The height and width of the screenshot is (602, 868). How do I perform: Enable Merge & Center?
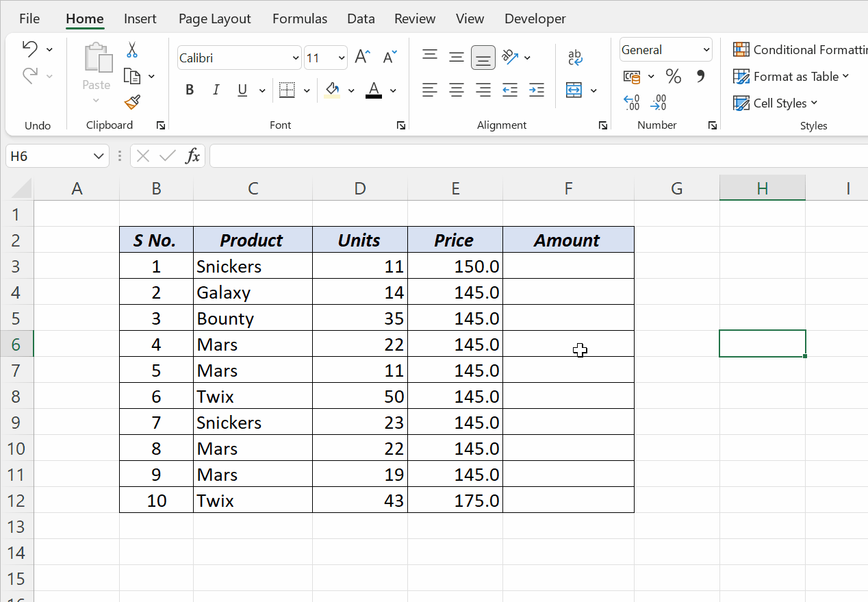(x=575, y=90)
